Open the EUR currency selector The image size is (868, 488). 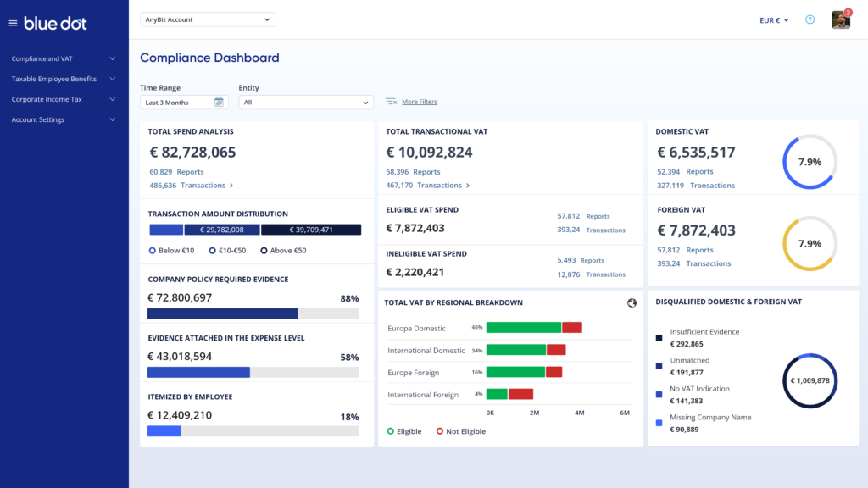(x=775, y=19)
